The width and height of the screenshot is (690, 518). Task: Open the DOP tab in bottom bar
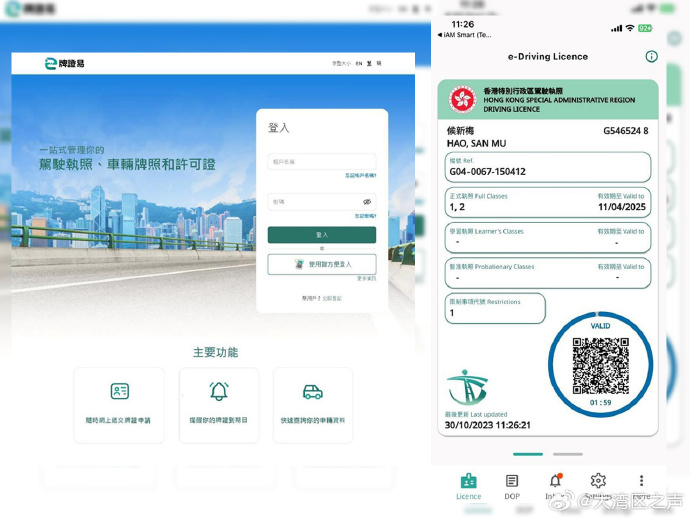pyautogui.click(x=512, y=486)
